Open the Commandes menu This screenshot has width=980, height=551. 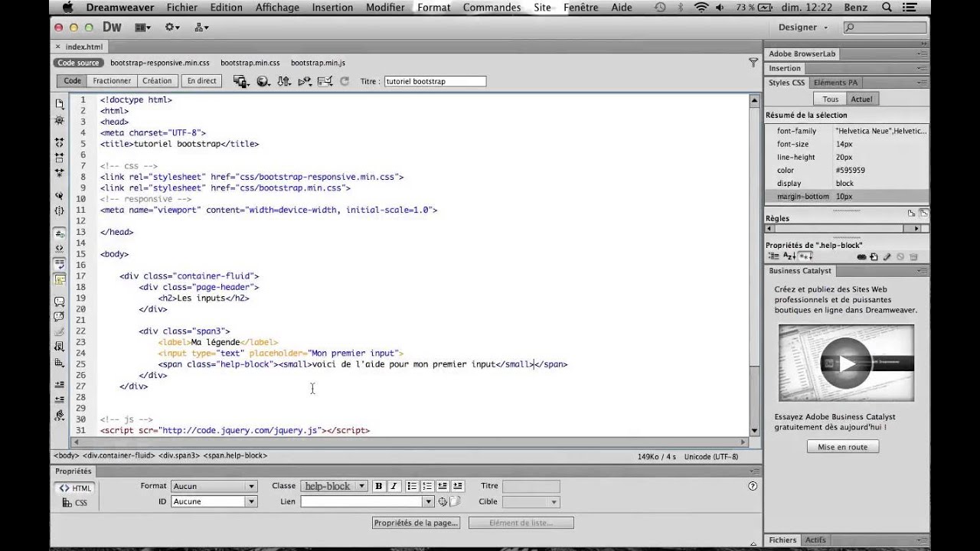(492, 8)
